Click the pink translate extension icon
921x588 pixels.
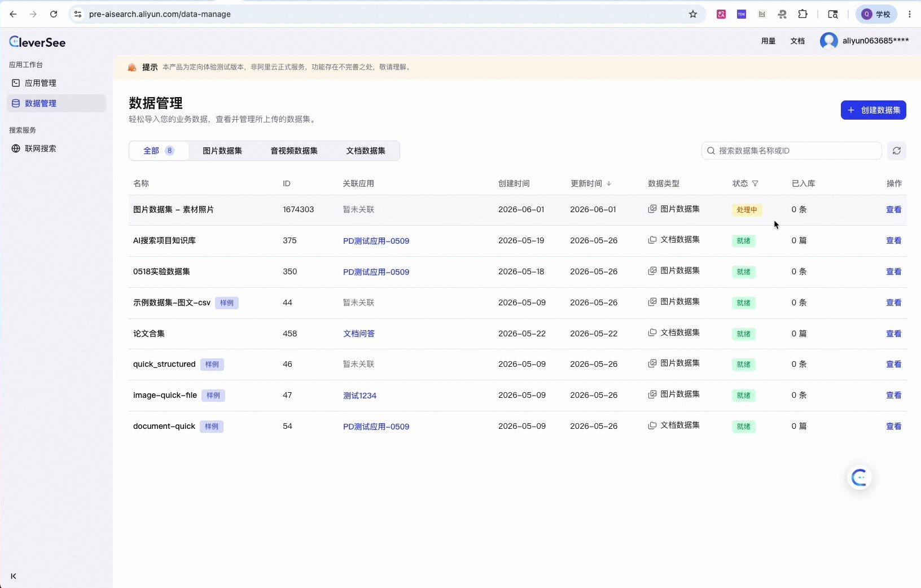(721, 14)
